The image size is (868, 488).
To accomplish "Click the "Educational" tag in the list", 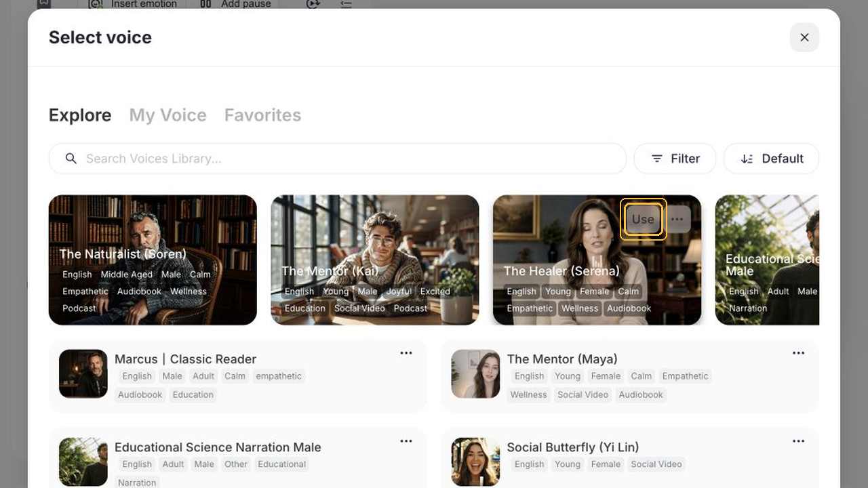I will (282, 464).
